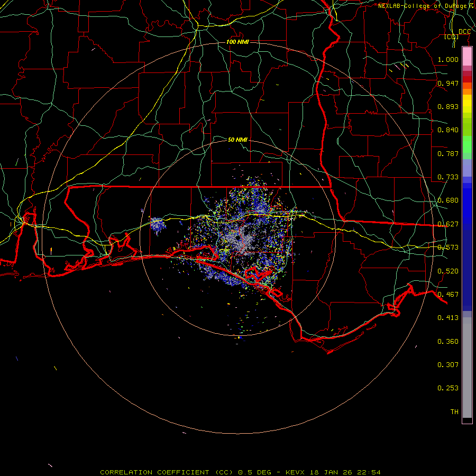Click the 0.307 scale value

(x=448, y=364)
